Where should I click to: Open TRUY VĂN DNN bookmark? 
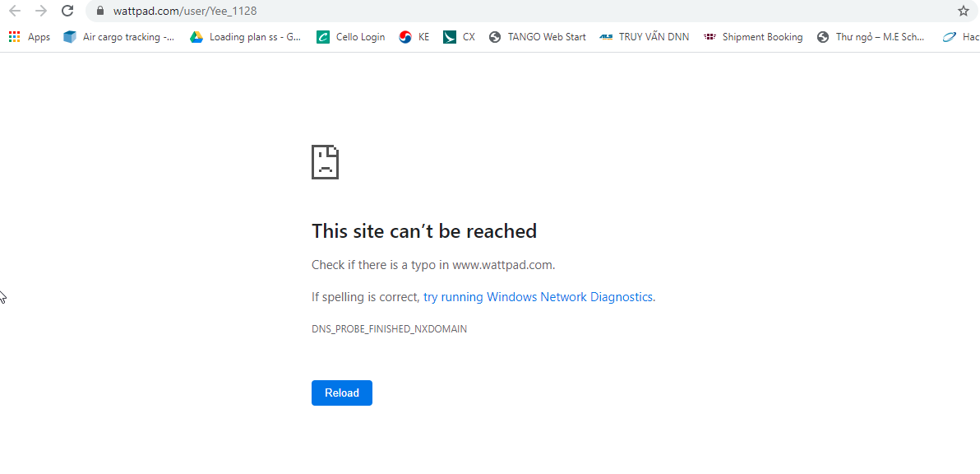pyautogui.click(x=644, y=37)
